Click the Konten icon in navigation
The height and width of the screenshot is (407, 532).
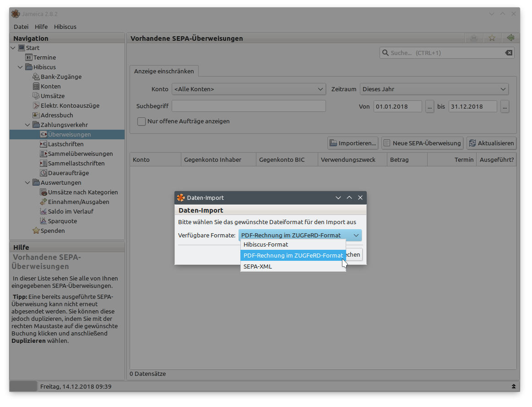(36, 86)
